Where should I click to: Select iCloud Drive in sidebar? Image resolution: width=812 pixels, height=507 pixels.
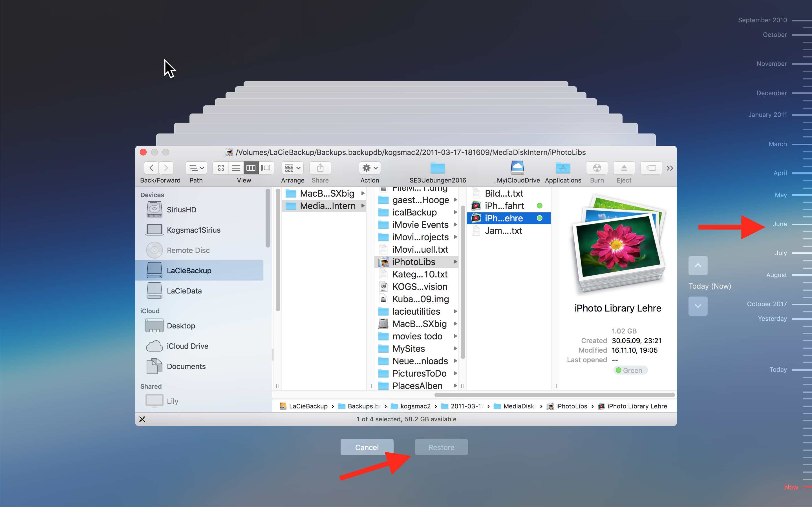click(x=187, y=346)
